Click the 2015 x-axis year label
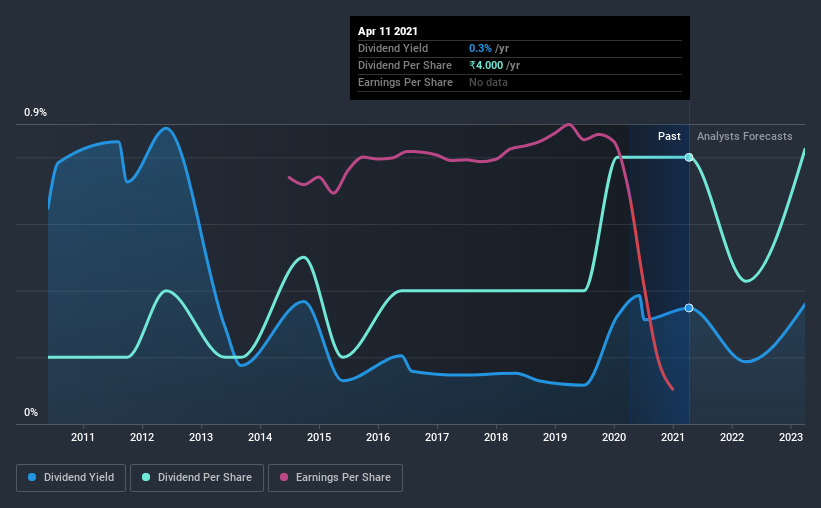Screen dimensions: 821x508 click(x=319, y=437)
